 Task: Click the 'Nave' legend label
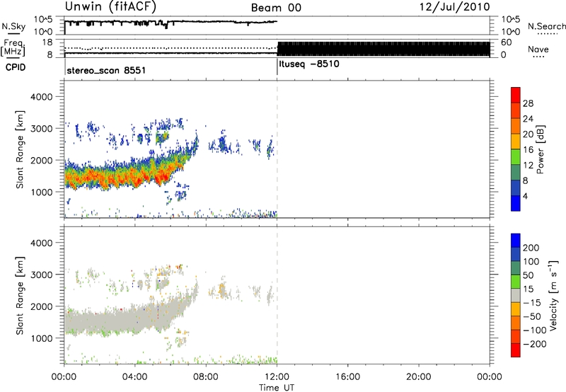tap(538, 49)
